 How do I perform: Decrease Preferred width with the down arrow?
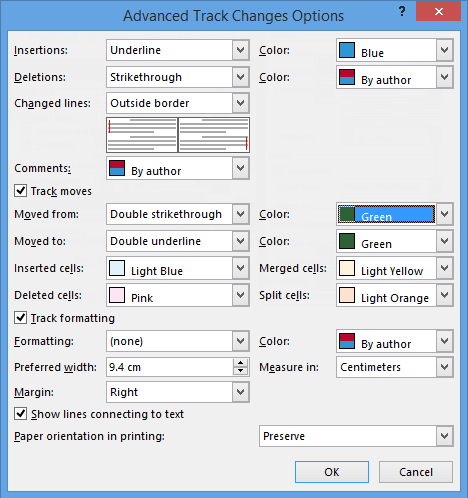[x=241, y=371]
